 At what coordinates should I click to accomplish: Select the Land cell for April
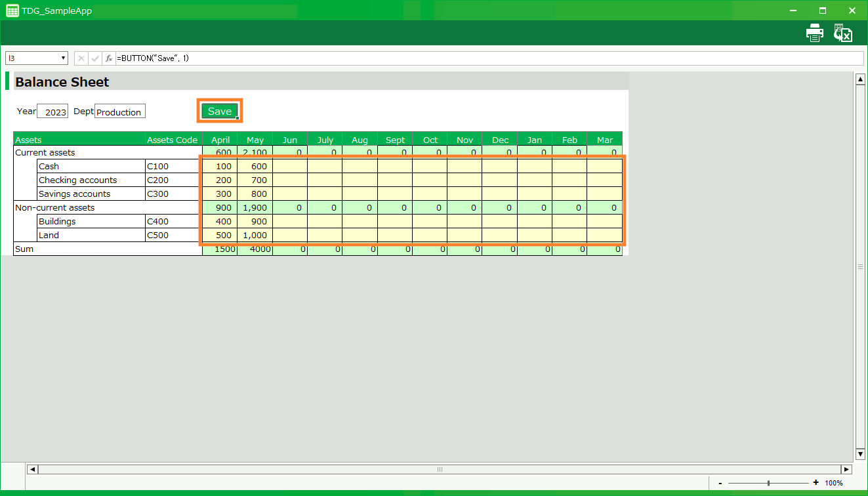coord(220,235)
